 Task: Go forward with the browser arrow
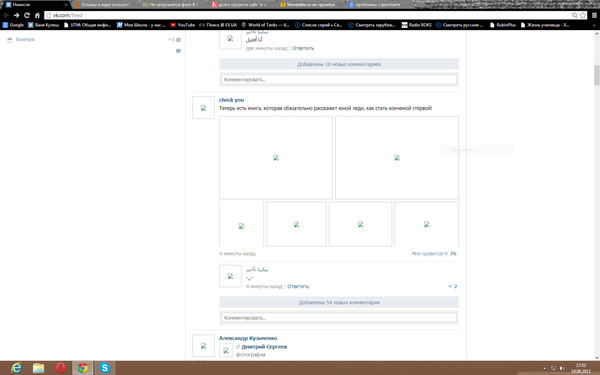(x=16, y=15)
